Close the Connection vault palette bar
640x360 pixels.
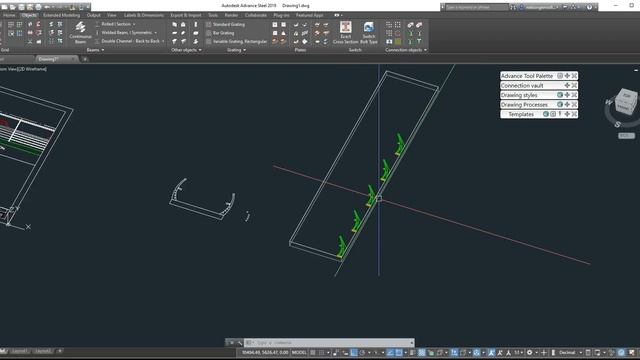(x=574, y=85)
